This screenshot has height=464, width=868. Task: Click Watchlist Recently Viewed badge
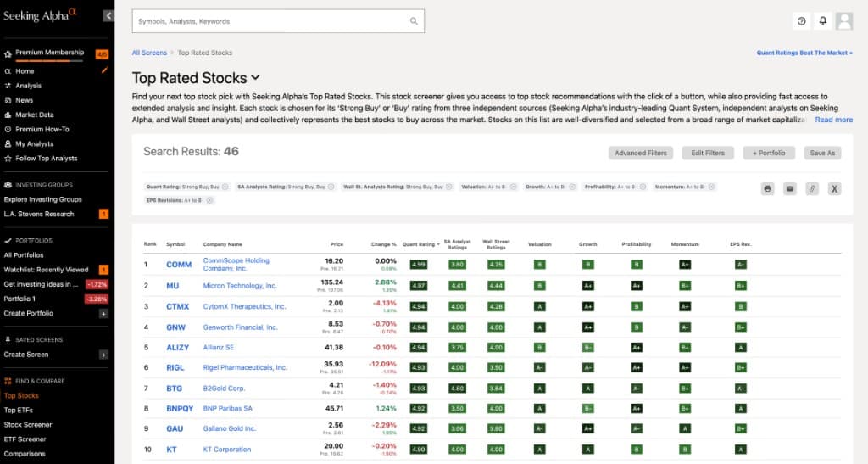coord(103,270)
